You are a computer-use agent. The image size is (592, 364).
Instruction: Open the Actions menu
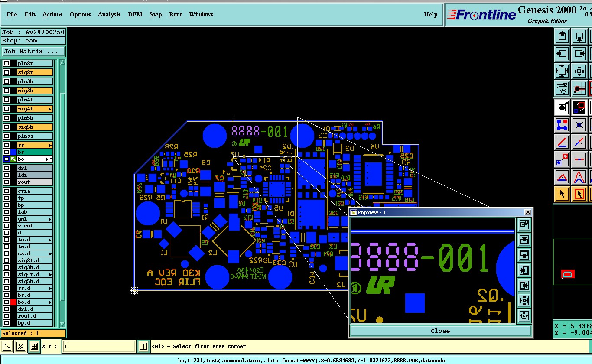52,14
